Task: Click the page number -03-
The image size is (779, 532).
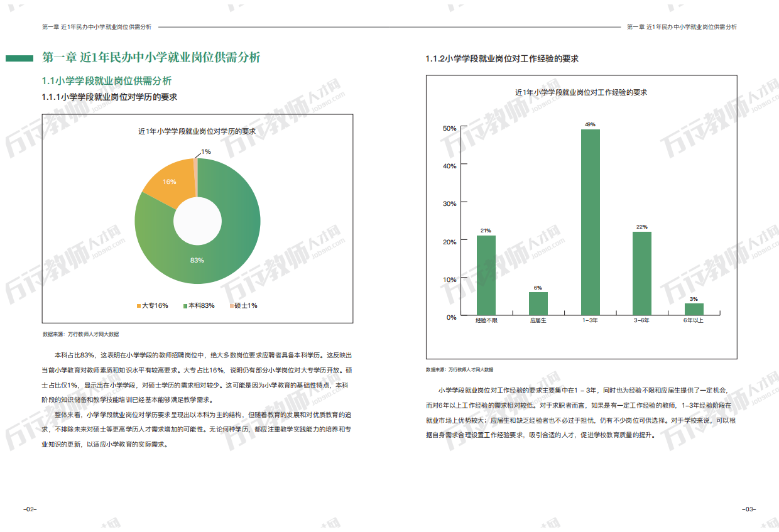Action: pyautogui.click(x=749, y=509)
